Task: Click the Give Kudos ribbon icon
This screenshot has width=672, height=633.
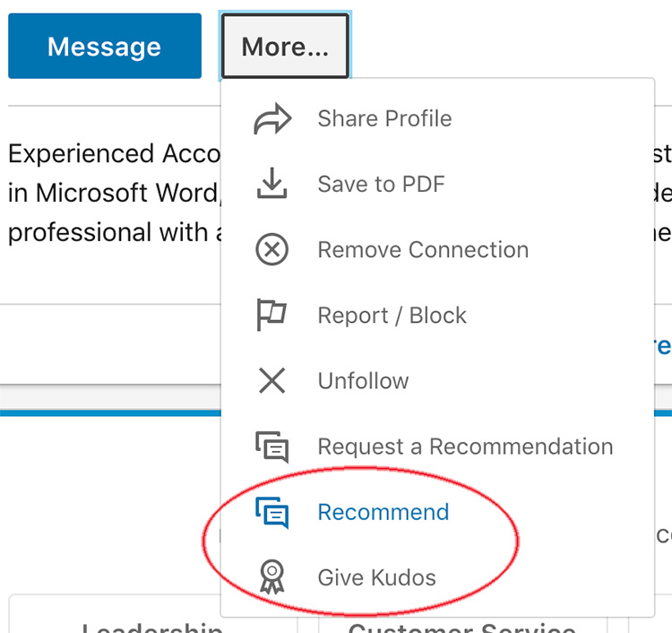Action: coord(271,577)
